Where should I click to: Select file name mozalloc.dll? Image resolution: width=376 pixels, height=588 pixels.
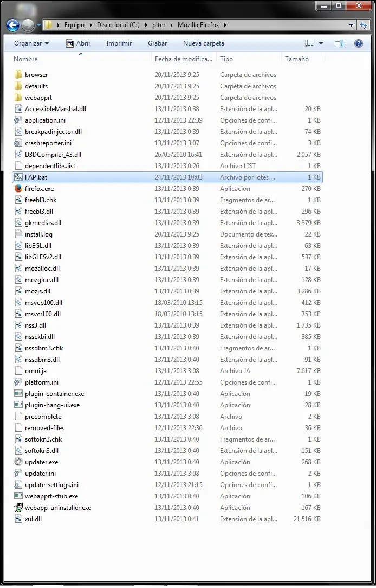tap(42, 269)
